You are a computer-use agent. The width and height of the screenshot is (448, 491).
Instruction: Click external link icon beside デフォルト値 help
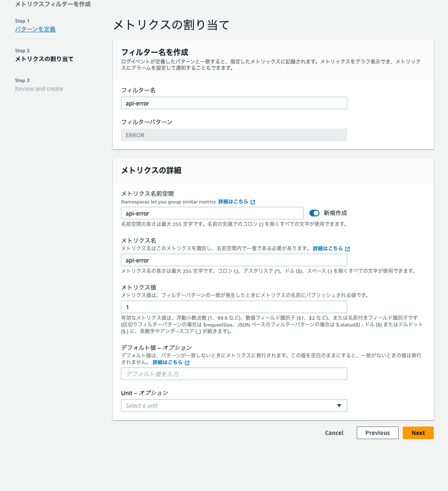pyautogui.click(x=187, y=362)
